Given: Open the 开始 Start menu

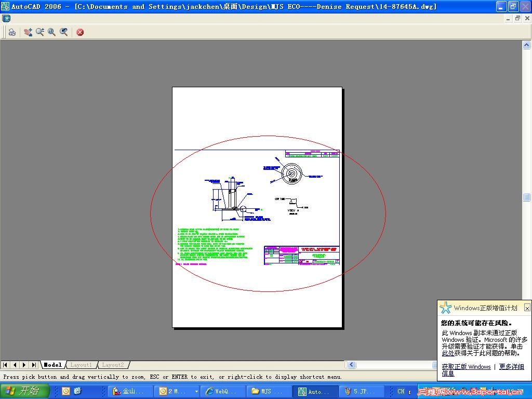Looking at the screenshot, I should (x=24, y=391).
